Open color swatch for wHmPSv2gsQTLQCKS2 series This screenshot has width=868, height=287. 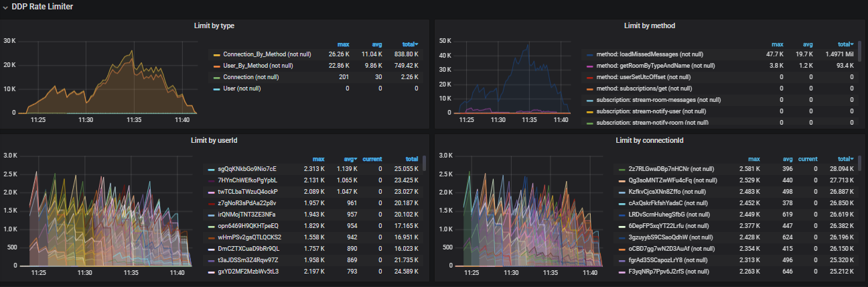point(212,237)
